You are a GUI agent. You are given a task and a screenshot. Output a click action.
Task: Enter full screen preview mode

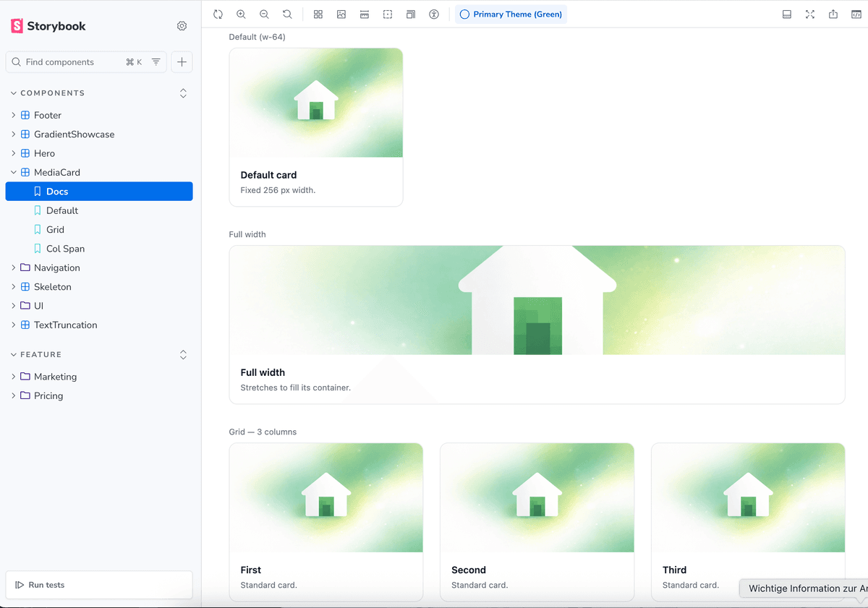810,14
